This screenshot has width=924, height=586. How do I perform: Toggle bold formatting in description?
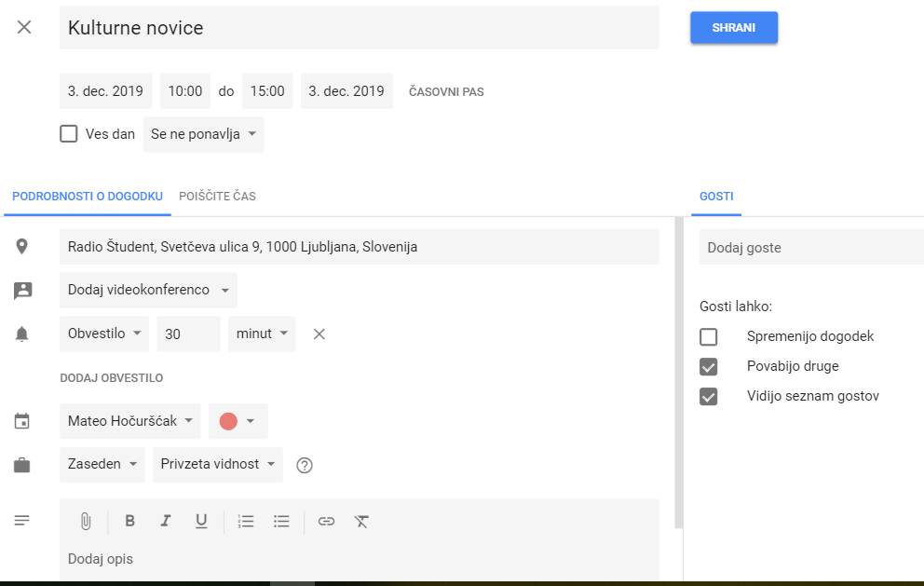(x=130, y=522)
